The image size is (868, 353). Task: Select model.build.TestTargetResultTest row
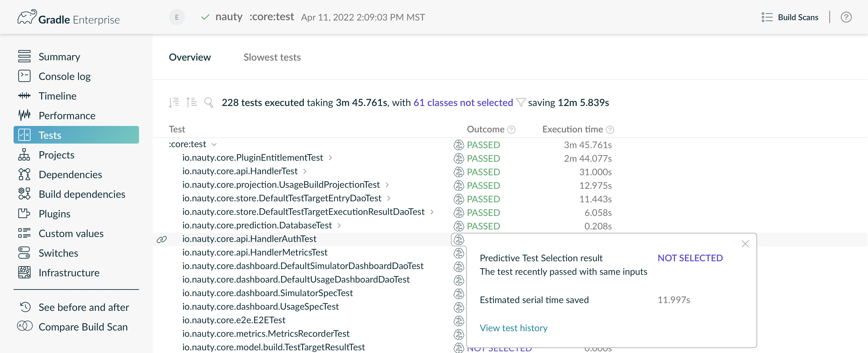point(274,347)
